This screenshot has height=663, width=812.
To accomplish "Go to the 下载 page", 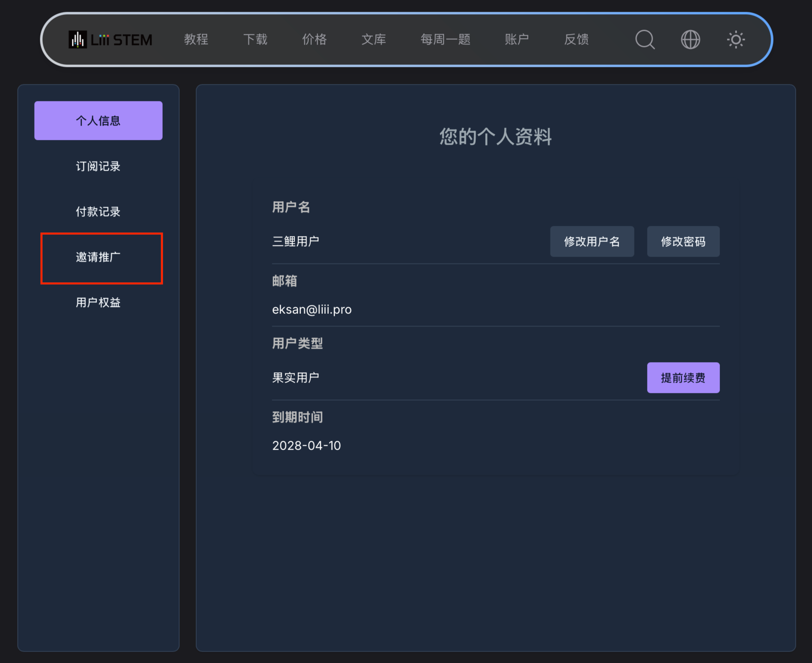I will click(x=255, y=39).
